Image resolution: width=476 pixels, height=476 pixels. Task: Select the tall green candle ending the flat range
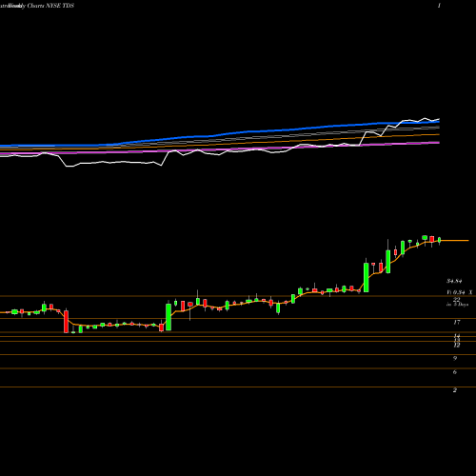click(x=169, y=317)
